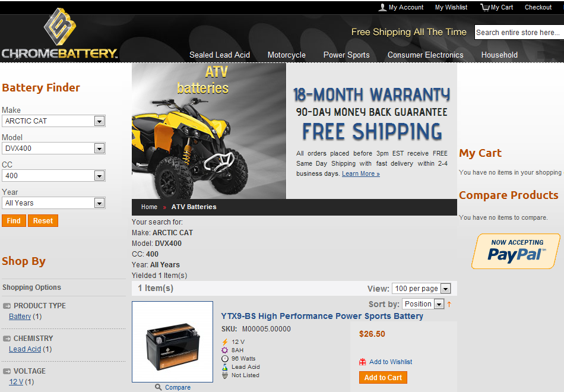Click the magnifier Compare icon under product

pyautogui.click(x=159, y=387)
